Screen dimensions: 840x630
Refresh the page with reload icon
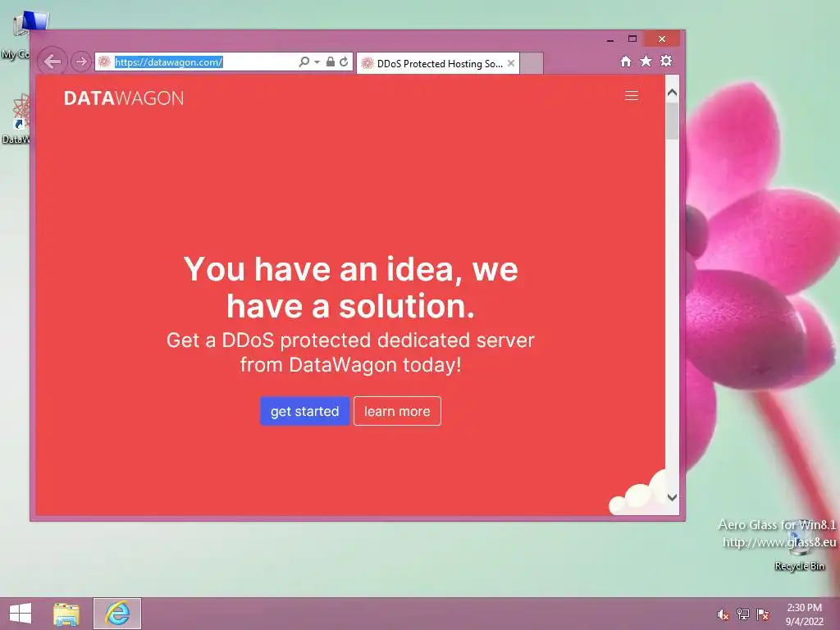click(344, 62)
